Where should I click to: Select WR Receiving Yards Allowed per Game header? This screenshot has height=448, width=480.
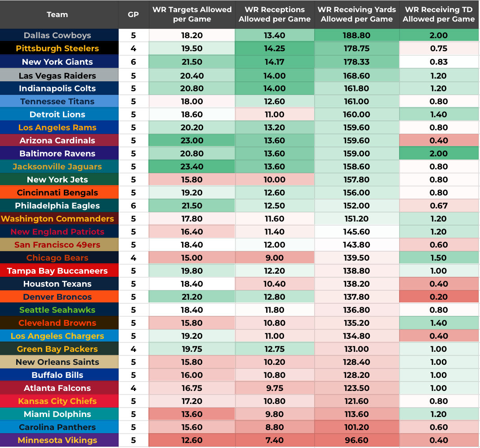[x=357, y=14]
